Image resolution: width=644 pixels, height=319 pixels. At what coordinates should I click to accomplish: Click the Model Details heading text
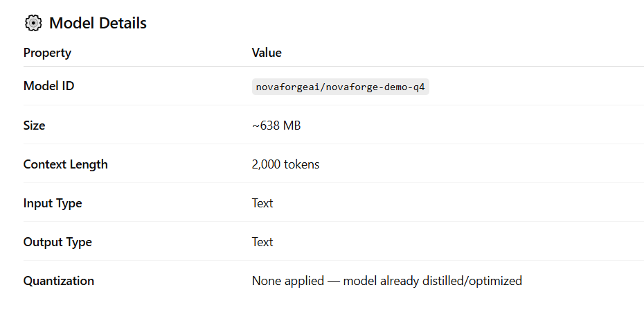(98, 23)
